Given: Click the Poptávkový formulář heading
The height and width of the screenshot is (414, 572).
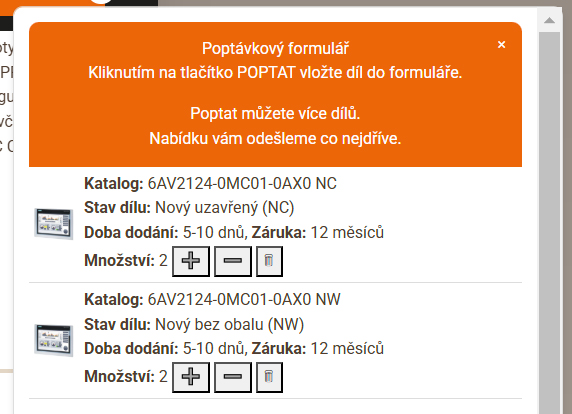Looking at the screenshot, I should [x=275, y=49].
